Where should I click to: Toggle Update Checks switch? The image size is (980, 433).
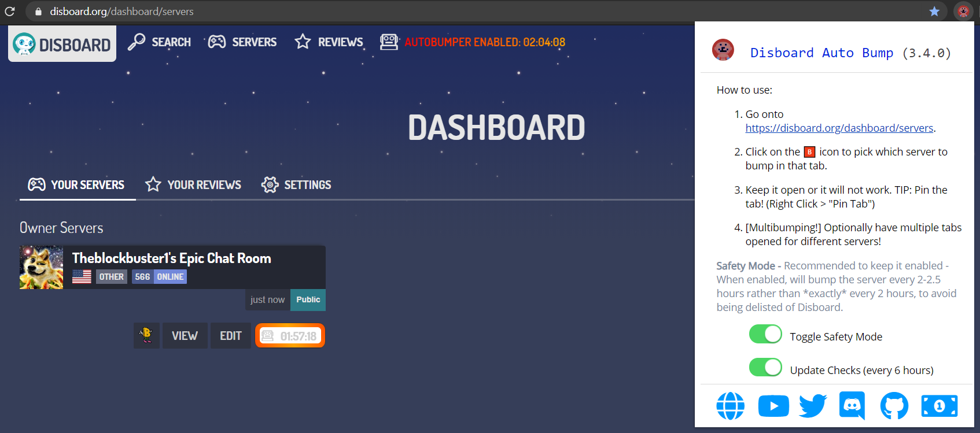(x=765, y=367)
